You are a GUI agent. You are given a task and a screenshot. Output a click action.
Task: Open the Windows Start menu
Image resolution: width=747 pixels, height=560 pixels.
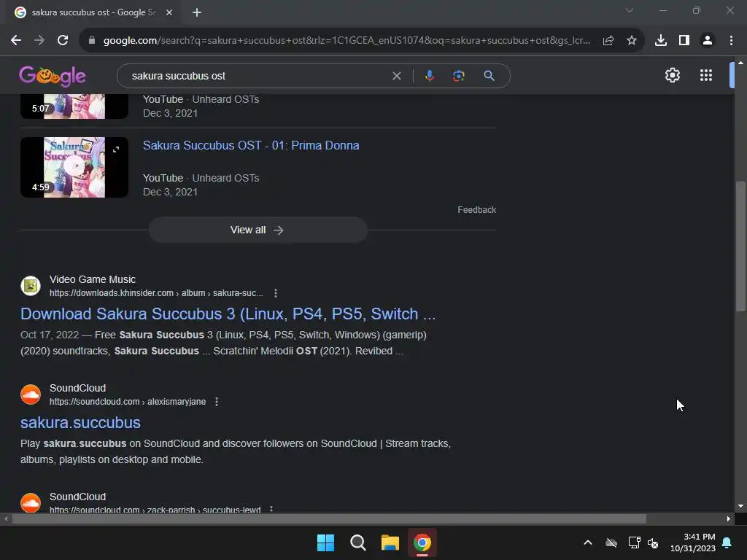pyautogui.click(x=326, y=542)
